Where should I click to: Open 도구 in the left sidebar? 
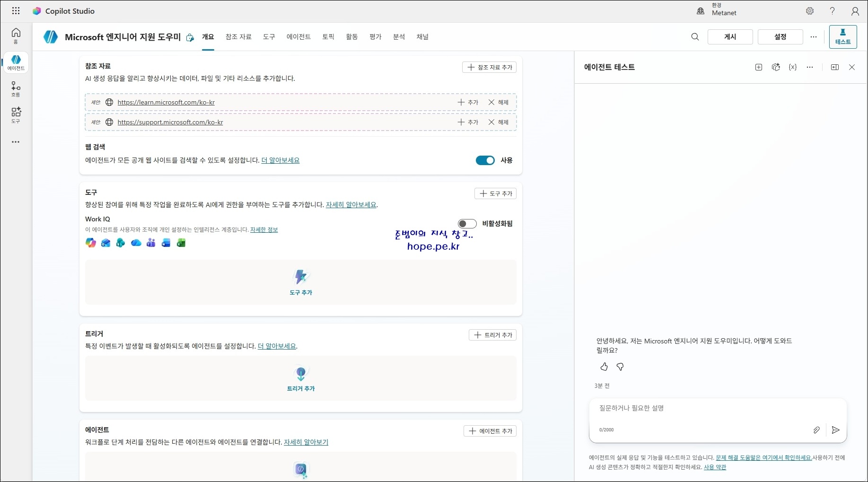(x=16, y=115)
